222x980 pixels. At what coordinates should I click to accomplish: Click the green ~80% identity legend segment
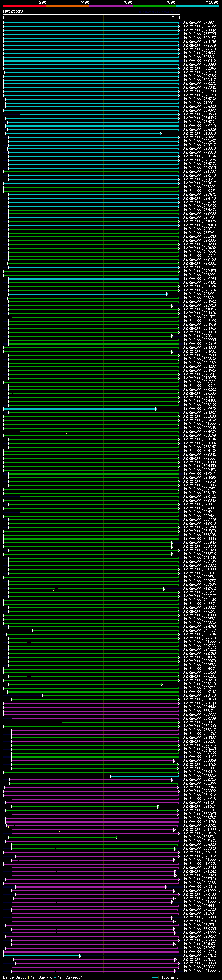pyautogui.click(x=154, y=6)
